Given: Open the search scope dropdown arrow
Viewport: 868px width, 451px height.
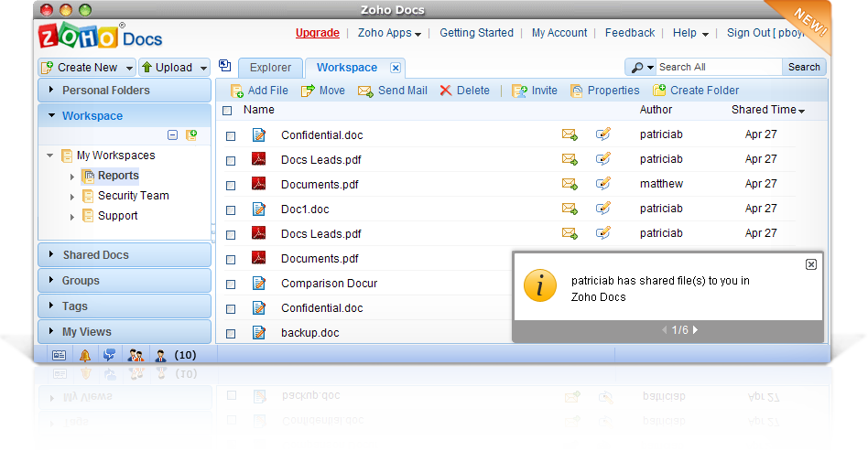Looking at the screenshot, I should (650, 68).
